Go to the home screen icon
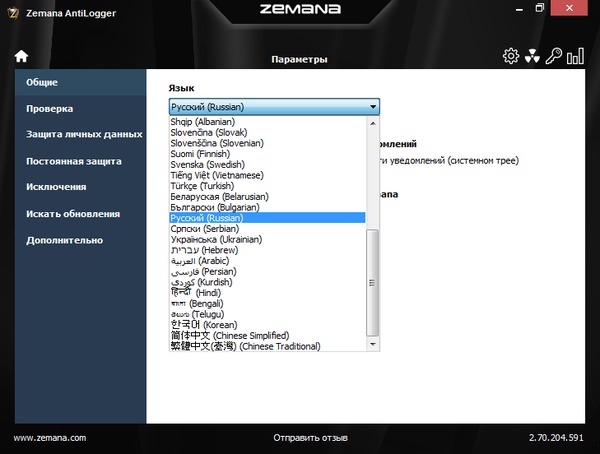This screenshot has width=600, height=454. [21, 56]
